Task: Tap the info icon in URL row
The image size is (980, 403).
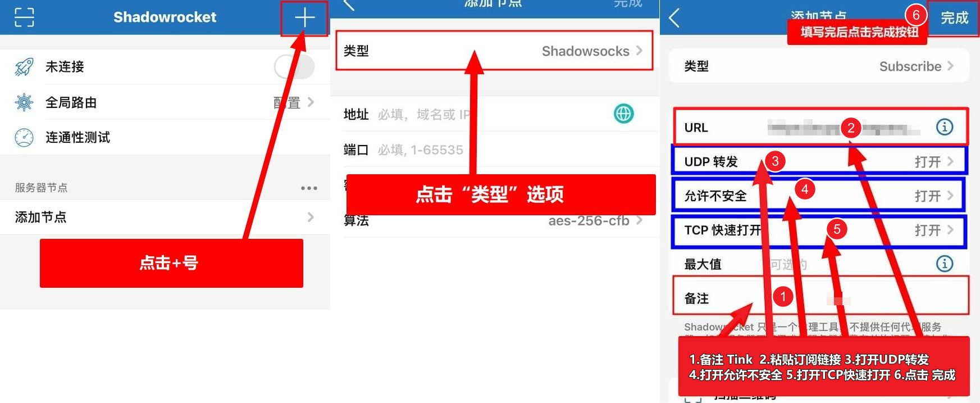Action: coord(945,127)
